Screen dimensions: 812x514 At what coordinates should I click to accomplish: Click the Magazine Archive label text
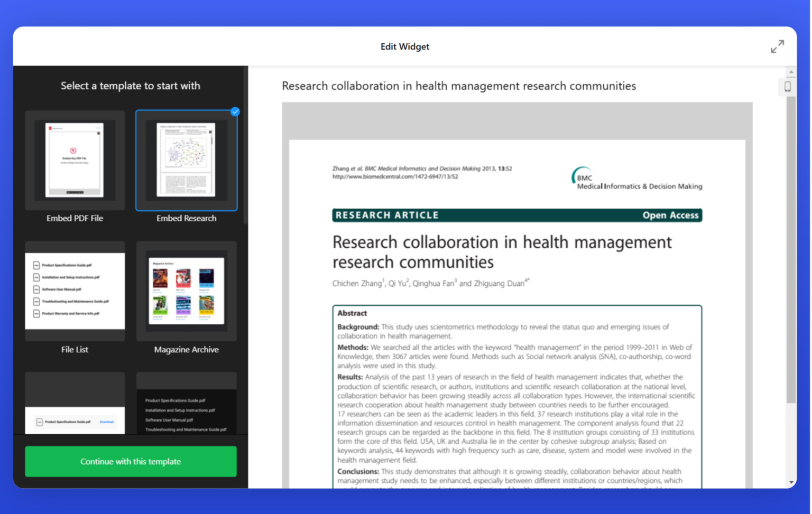click(x=186, y=350)
